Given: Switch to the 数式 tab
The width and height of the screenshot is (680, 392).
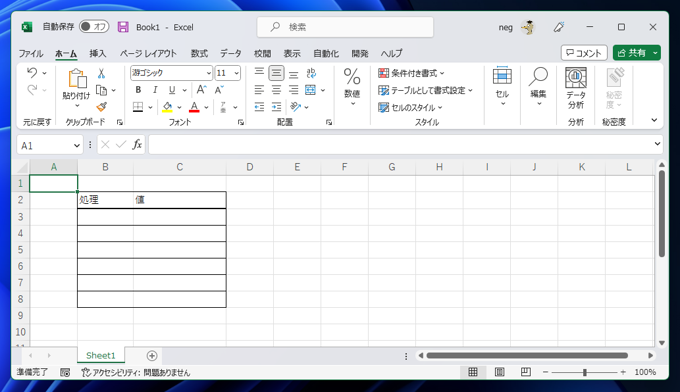Looking at the screenshot, I should click(199, 53).
